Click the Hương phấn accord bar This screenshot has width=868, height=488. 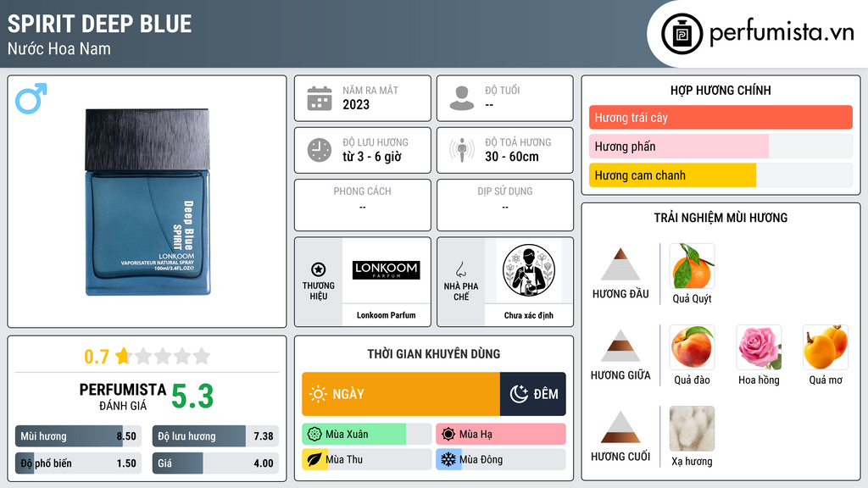[721, 147]
